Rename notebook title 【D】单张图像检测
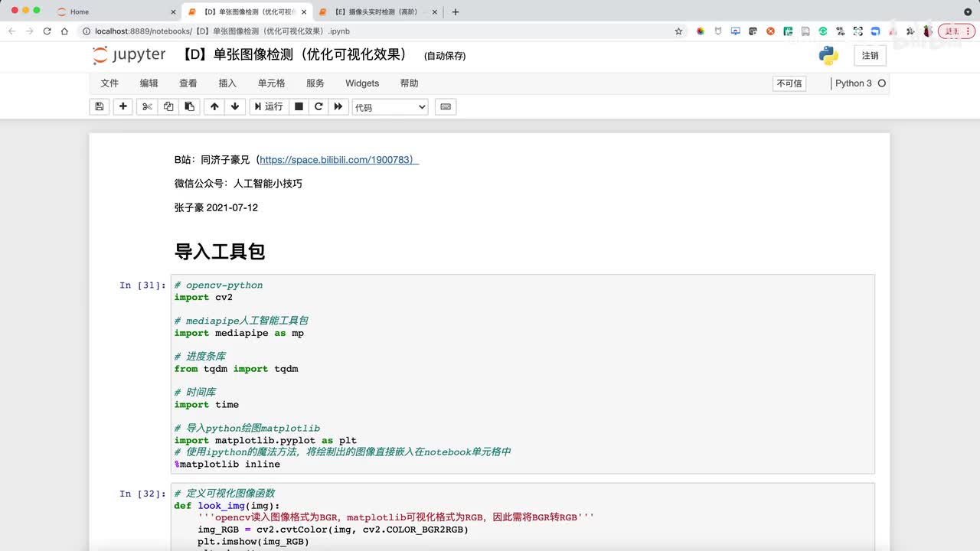Image resolution: width=980 pixels, height=551 pixels. tap(295, 55)
